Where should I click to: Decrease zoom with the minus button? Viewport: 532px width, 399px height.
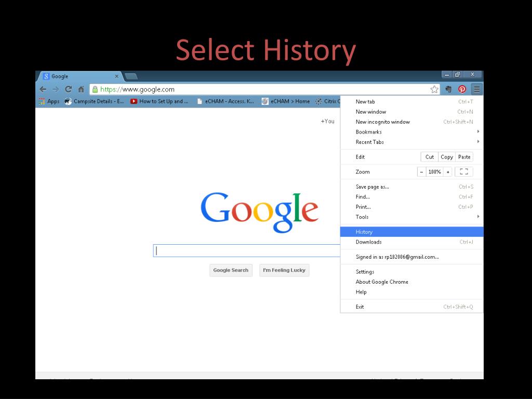[421, 171]
